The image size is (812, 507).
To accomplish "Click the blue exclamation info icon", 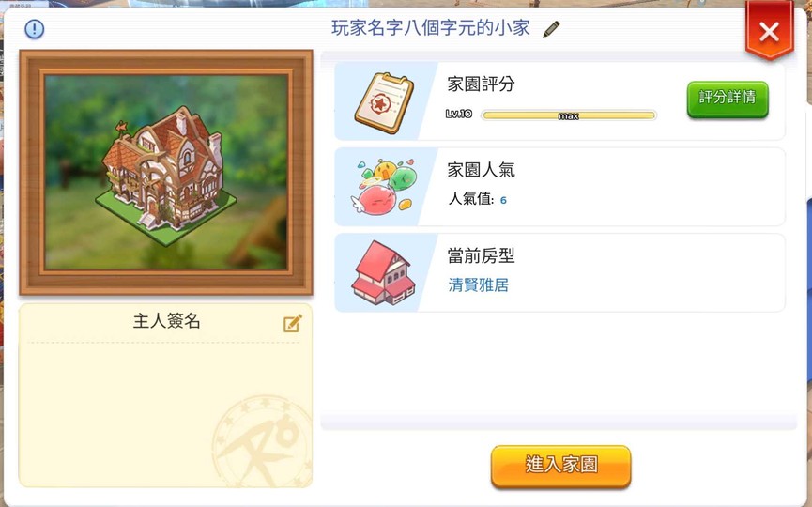I will click(34, 28).
